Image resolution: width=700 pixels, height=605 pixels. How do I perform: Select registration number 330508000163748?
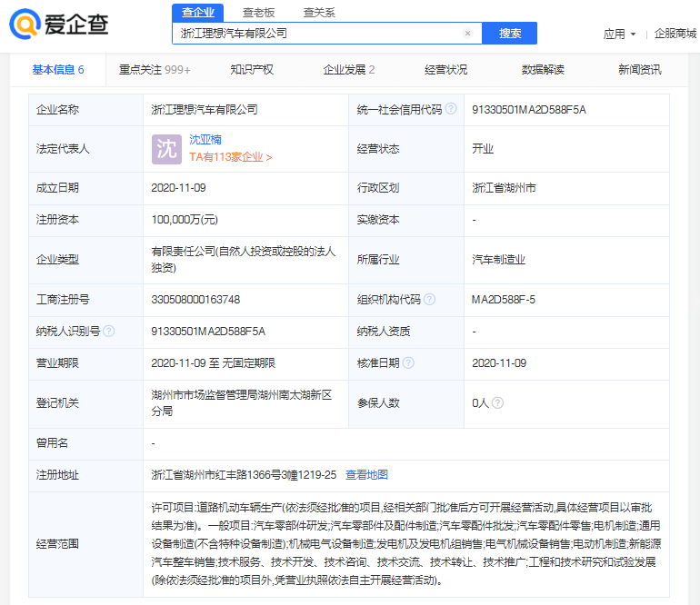(195, 300)
